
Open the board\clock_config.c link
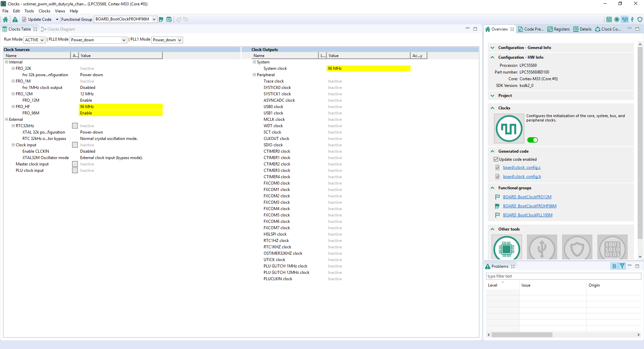pos(522,167)
